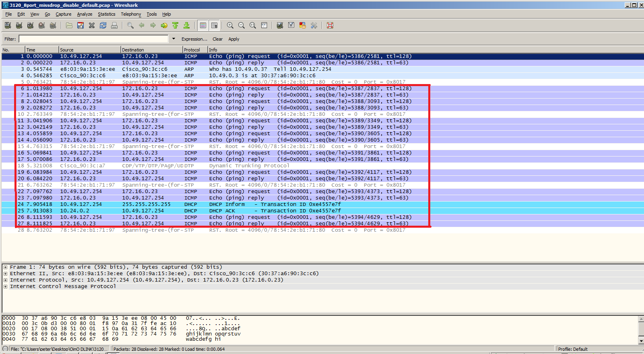The width and height of the screenshot is (644, 354).
Task: Open the coloring rules icon
Action: coord(303,25)
